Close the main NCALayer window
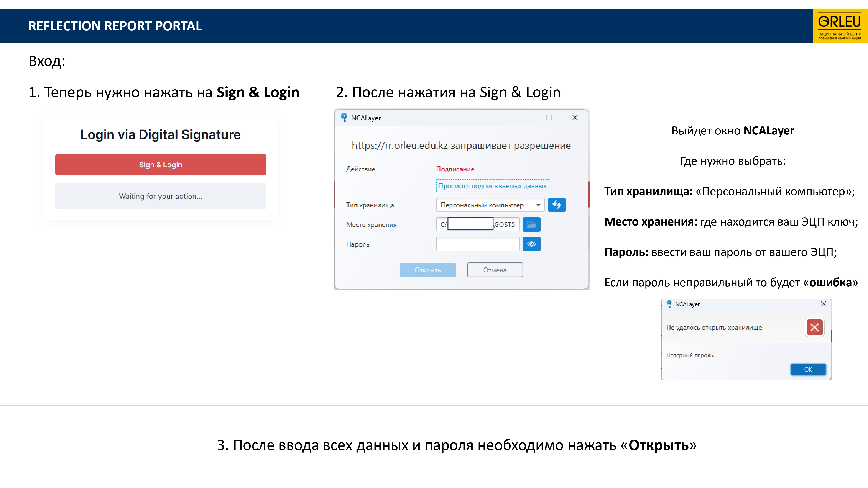Viewport: 868px width, 488px height. pos(575,118)
